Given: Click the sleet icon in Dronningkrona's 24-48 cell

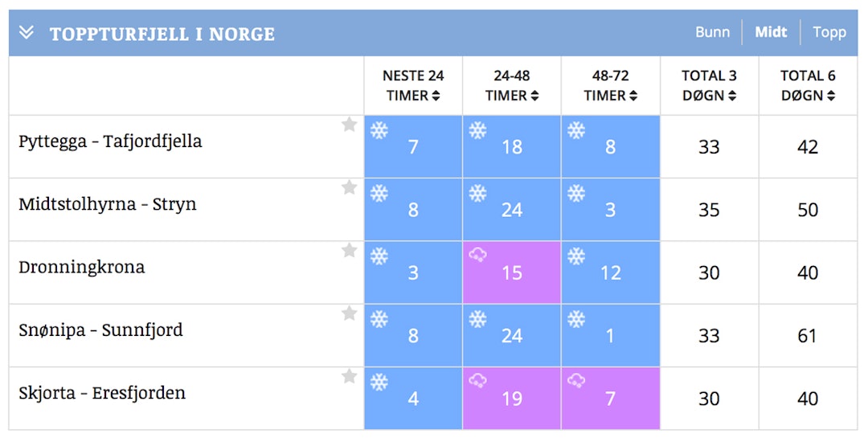Looking at the screenshot, I should point(478,256).
